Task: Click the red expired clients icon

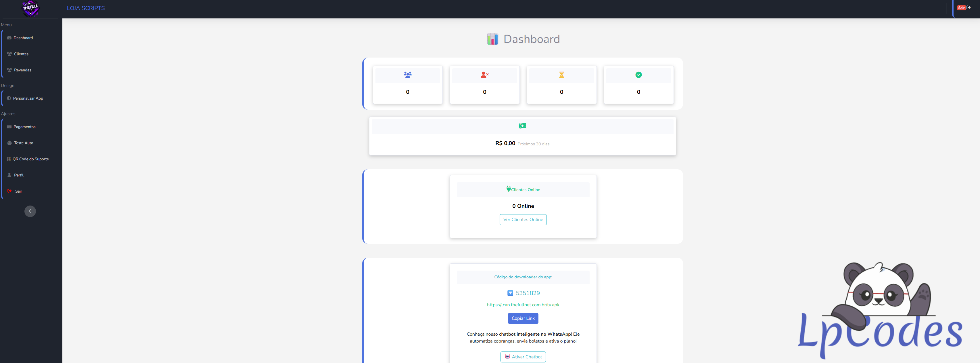Action: pos(484,75)
